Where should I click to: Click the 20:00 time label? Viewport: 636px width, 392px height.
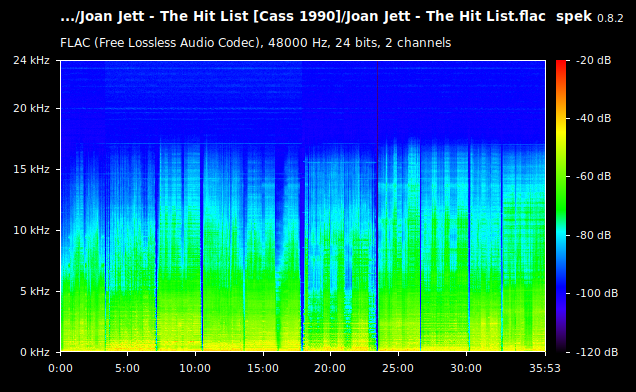click(x=330, y=368)
